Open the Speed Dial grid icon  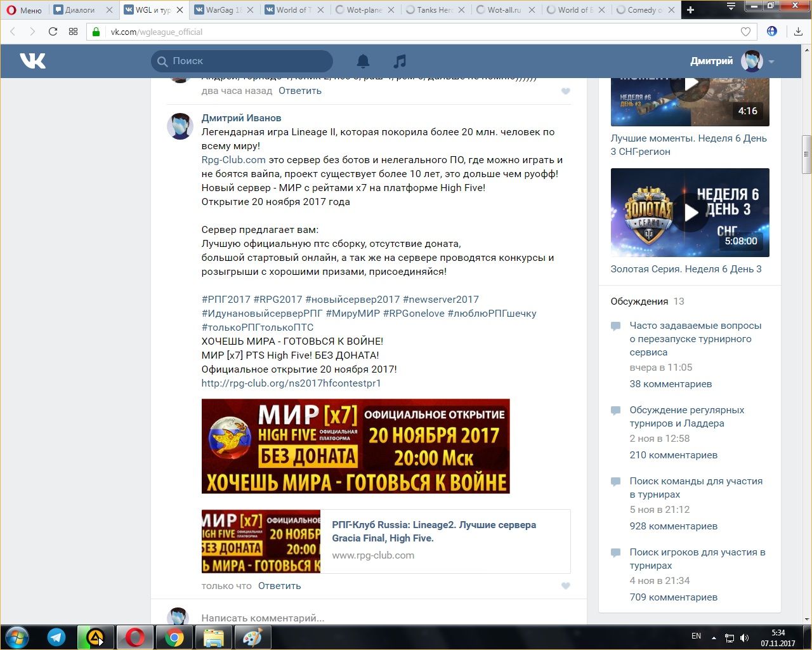73,32
